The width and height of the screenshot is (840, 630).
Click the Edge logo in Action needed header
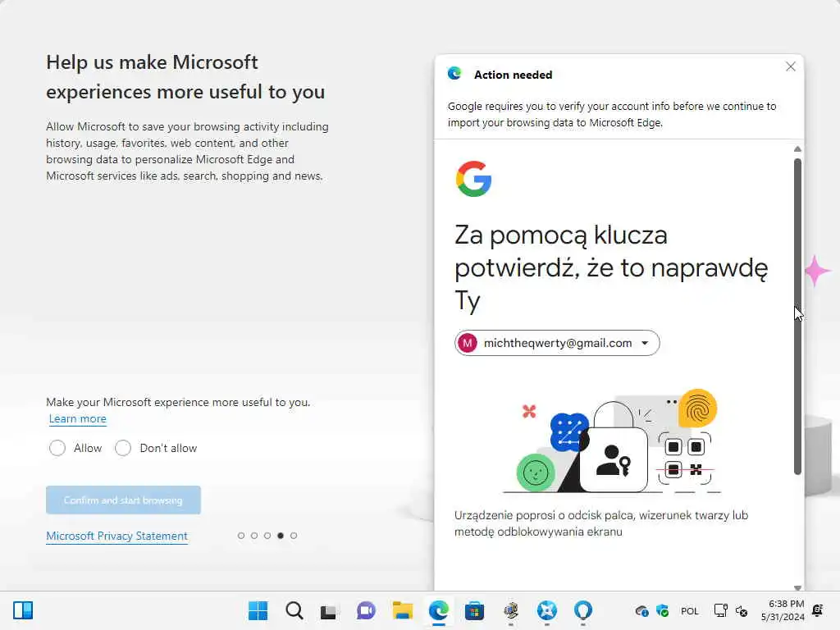[x=454, y=73]
